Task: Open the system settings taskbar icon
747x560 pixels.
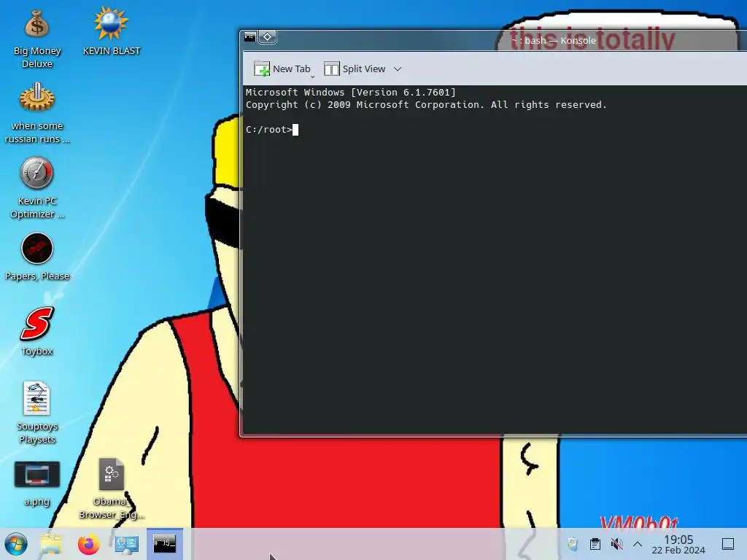Action: pos(127,544)
